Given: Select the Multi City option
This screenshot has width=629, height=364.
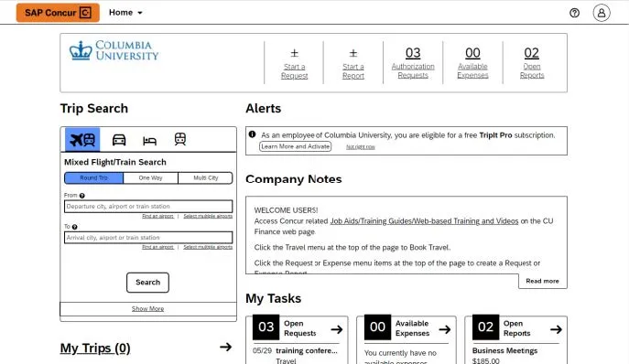Looking at the screenshot, I should 205,178.
